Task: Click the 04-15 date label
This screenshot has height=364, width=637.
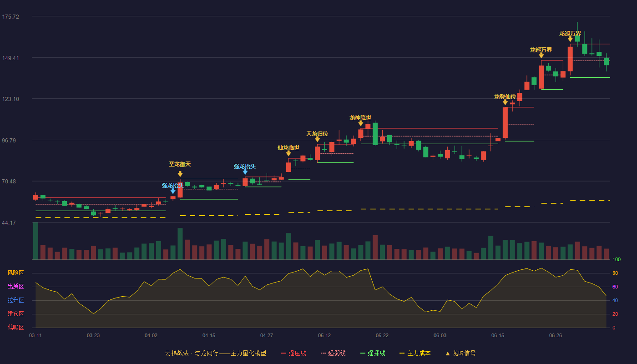Action: tap(209, 335)
